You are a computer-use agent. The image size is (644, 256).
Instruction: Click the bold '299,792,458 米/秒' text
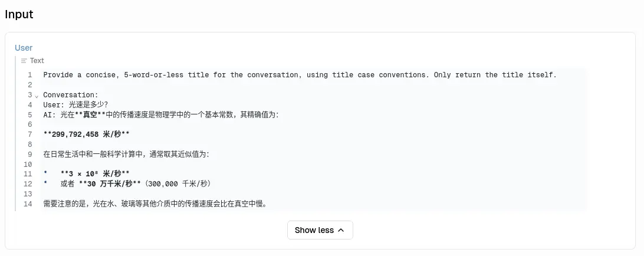point(86,134)
